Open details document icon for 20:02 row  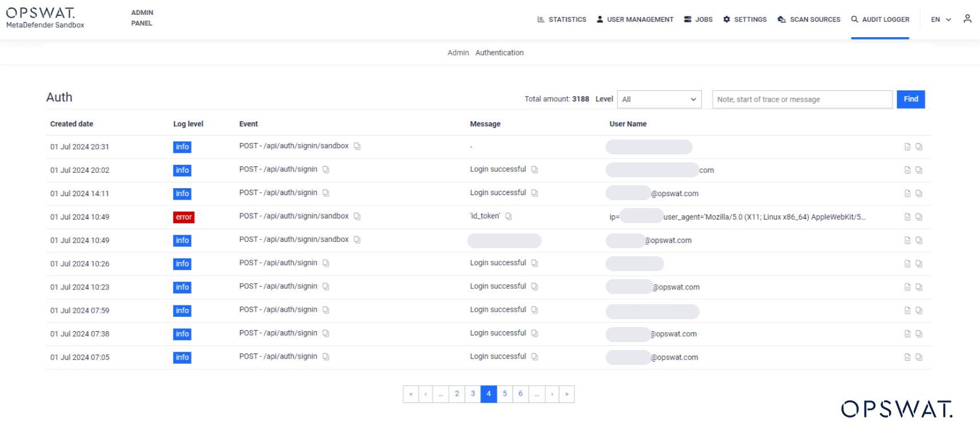(x=907, y=170)
